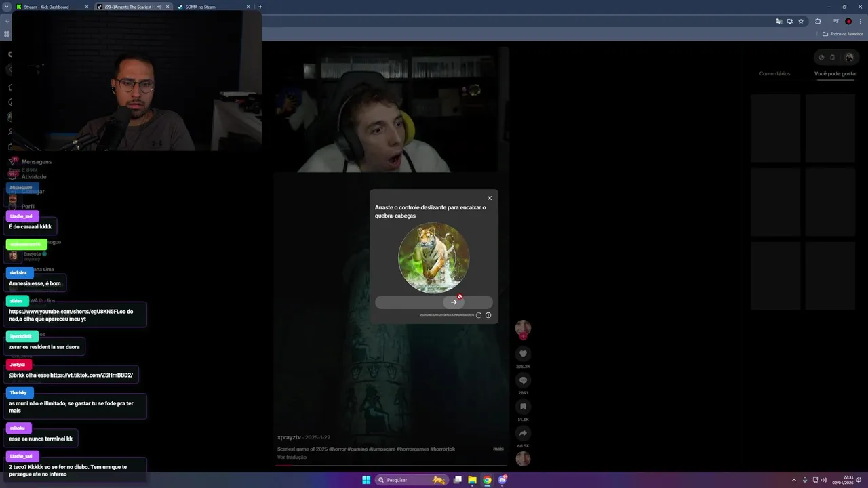Viewport: 868px width, 488px height.
Task: Open Task View on taskbar
Action: pyautogui.click(x=458, y=480)
